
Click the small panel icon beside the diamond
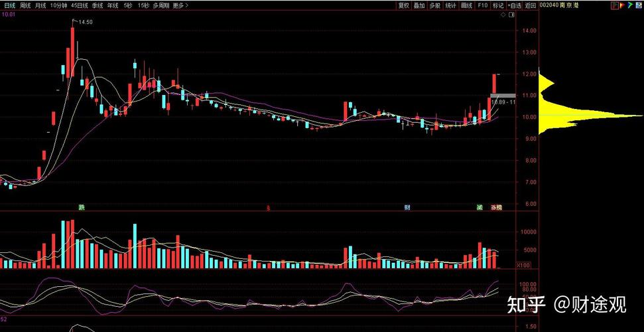pos(510,13)
